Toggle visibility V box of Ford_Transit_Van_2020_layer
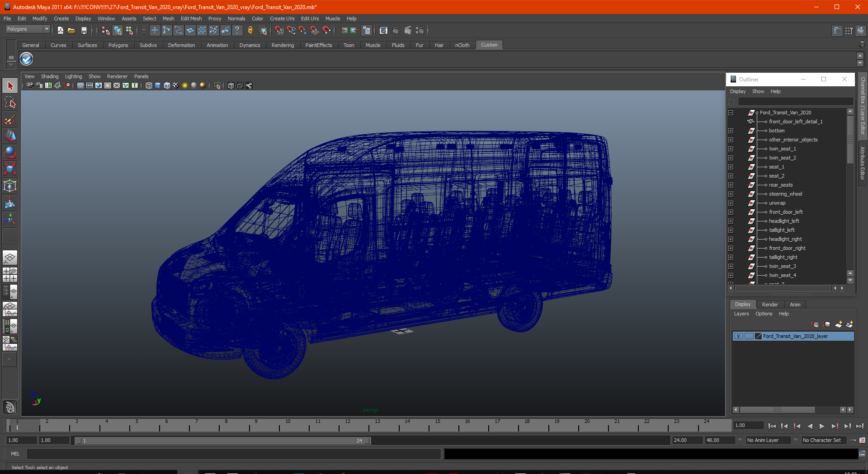Image resolution: width=868 pixels, height=474 pixels. point(738,336)
